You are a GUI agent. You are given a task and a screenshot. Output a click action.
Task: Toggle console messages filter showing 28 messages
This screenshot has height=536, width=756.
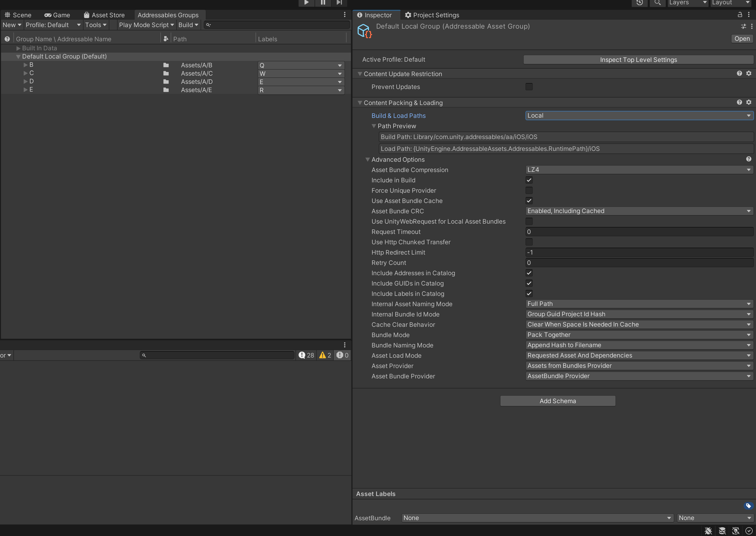[306, 355]
